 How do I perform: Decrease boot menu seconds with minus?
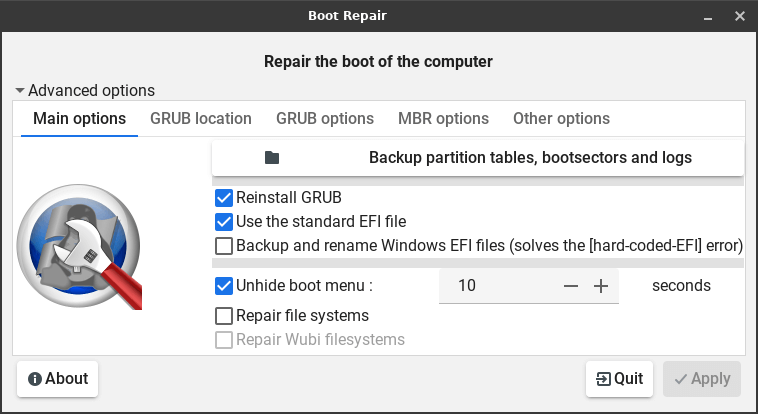coord(571,286)
